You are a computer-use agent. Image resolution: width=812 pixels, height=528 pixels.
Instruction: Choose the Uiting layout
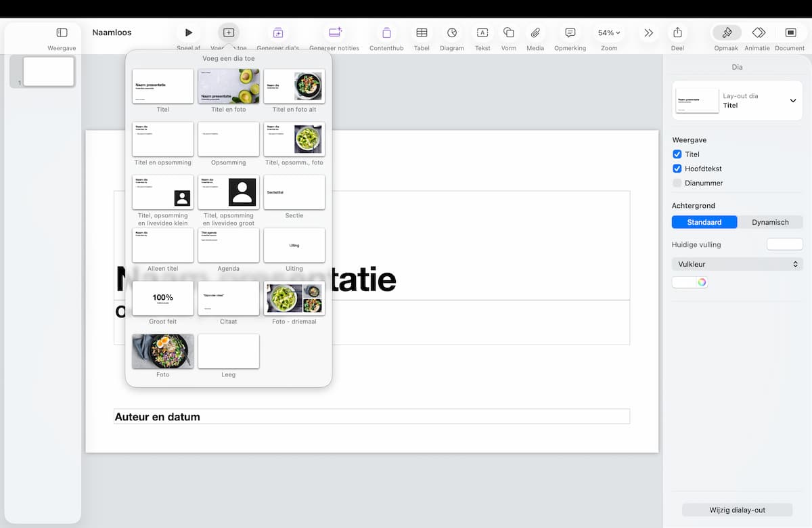click(x=294, y=245)
